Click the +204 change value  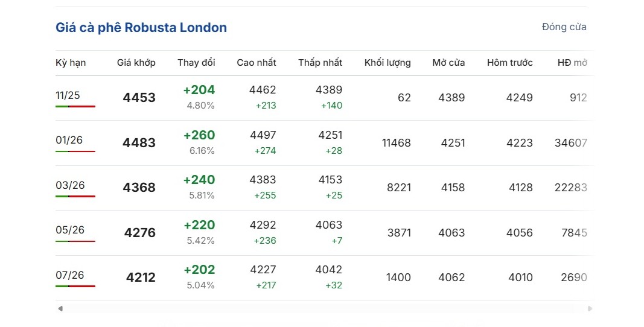[x=199, y=90]
